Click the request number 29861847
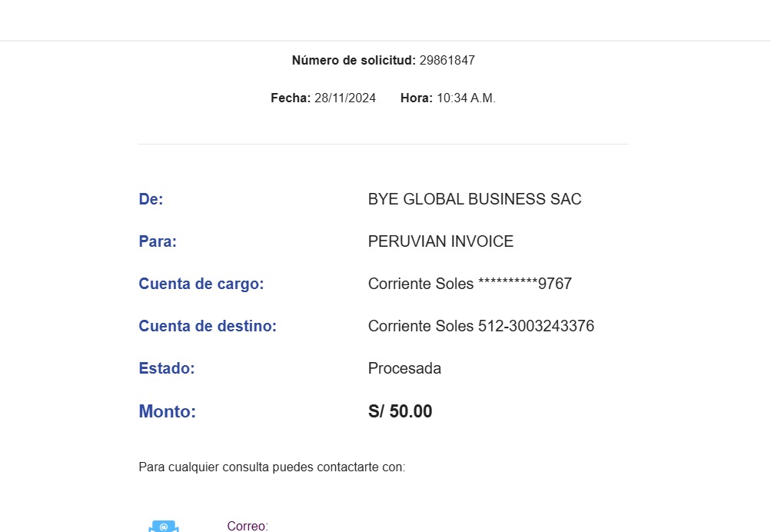This screenshot has height=532, width=771. 447,60
